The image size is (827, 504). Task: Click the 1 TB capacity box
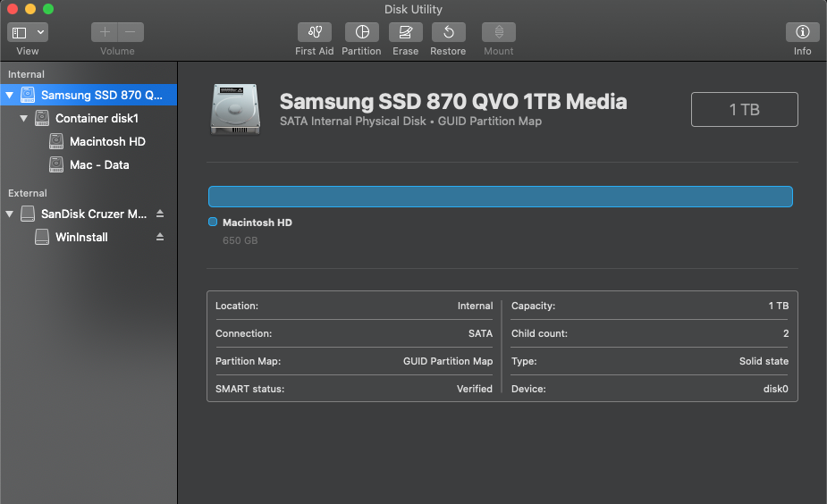tap(744, 110)
